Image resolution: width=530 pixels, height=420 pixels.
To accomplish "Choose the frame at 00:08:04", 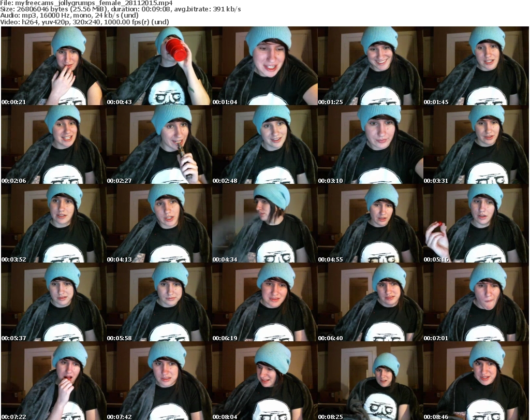I will [264, 381].
